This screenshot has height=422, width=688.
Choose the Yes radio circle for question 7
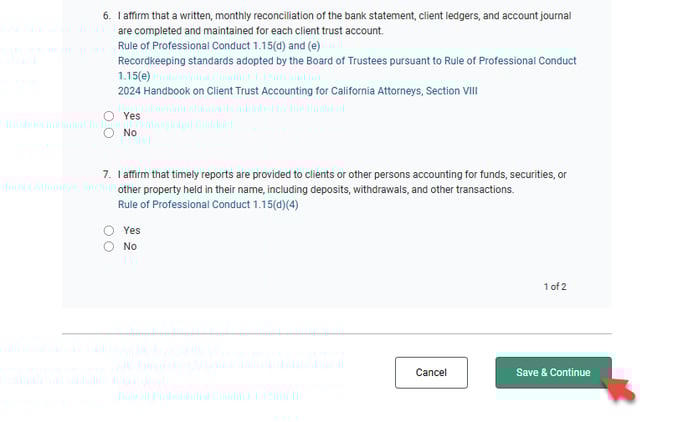click(x=109, y=230)
